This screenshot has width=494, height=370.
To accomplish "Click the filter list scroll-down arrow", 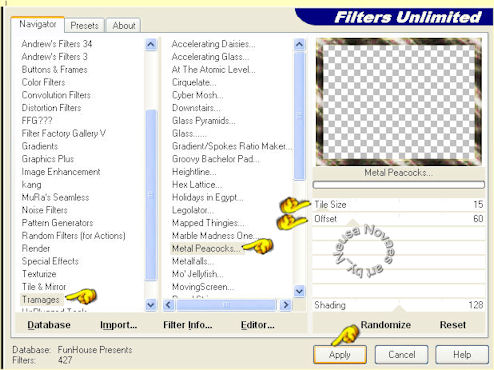I will point(299,291).
